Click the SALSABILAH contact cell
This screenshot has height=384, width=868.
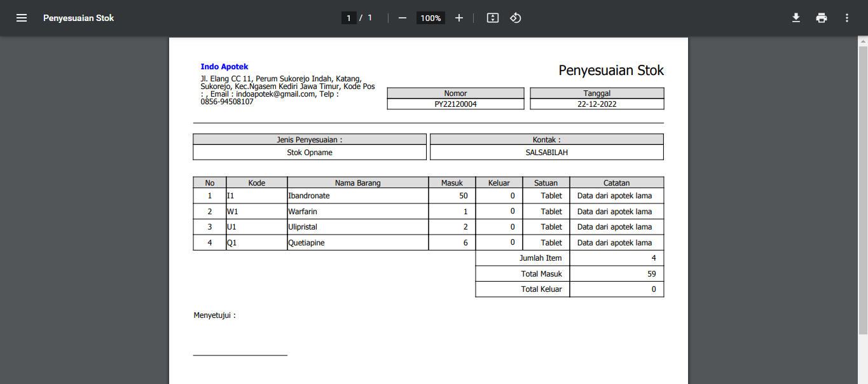546,153
